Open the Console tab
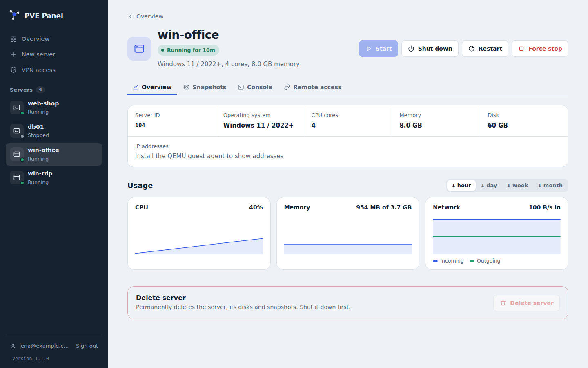The image size is (588, 368). tap(255, 87)
